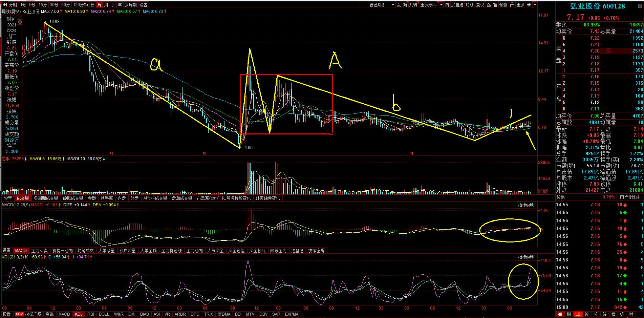Click the 16.93 high price marker

54,21
